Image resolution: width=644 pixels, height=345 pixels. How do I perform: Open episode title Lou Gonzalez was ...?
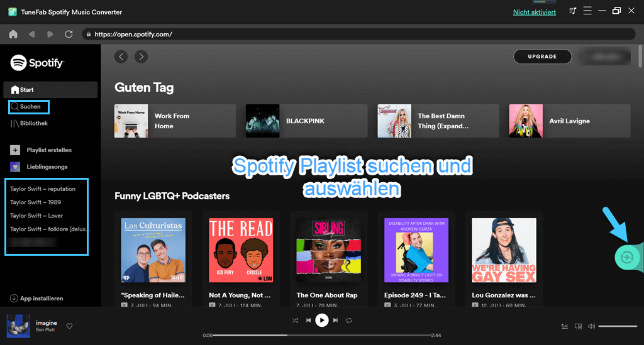[x=504, y=295]
